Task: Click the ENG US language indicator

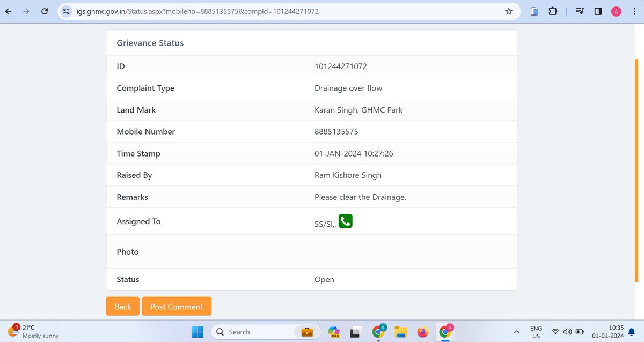Action: pyautogui.click(x=536, y=332)
